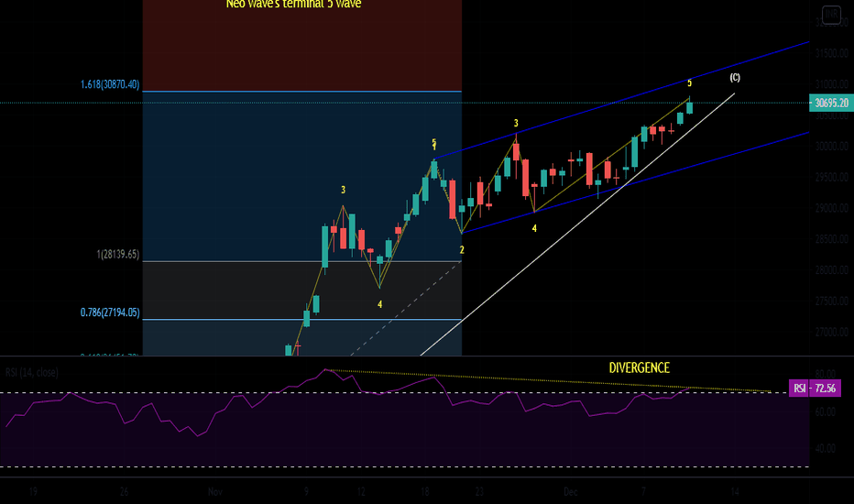
Task: Click the 31500.00 price axis value
Action: click(x=832, y=53)
